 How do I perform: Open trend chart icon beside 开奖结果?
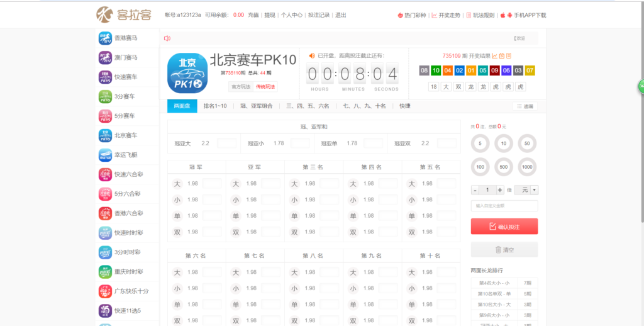pyautogui.click(x=494, y=55)
